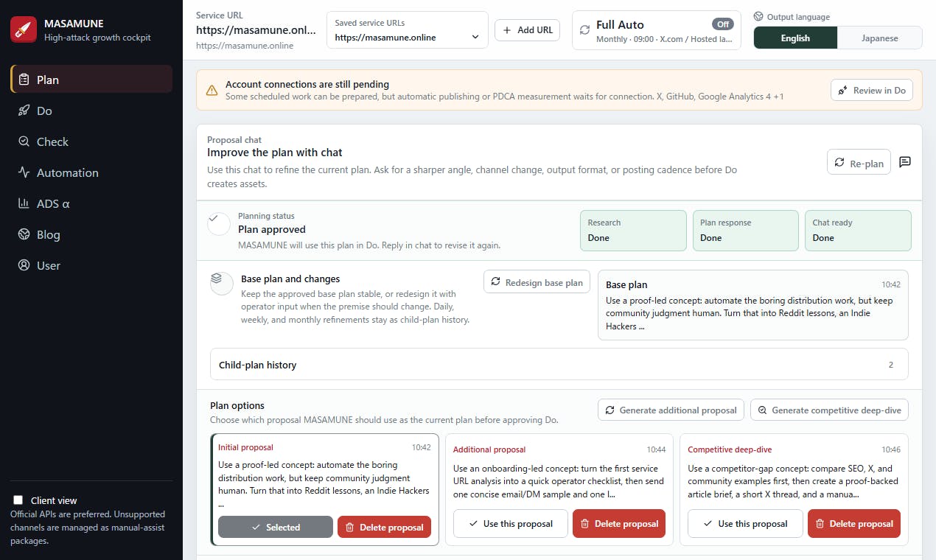Delete the Initial proposal

(x=384, y=527)
